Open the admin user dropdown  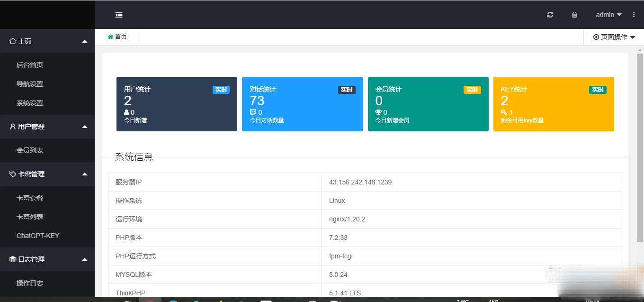click(609, 15)
